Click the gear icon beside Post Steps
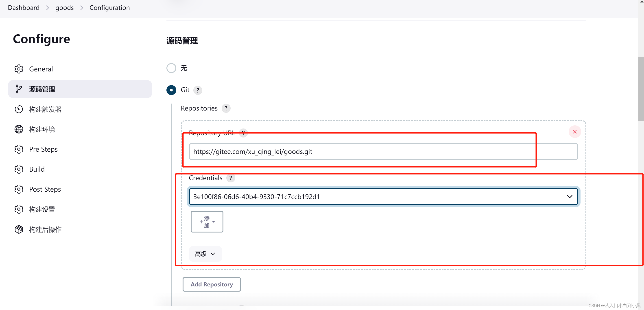Image resolution: width=644 pixels, height=310 pixels. 19,189
